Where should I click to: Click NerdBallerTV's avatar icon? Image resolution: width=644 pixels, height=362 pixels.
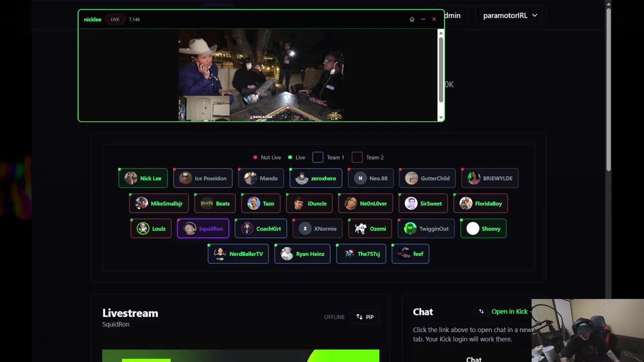tap(220, 254)
